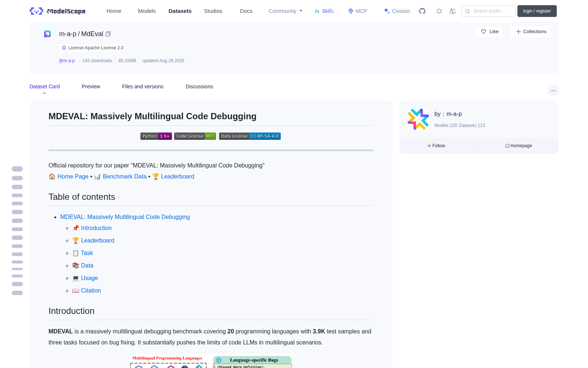The width and height of the screenshot is (588, 368).
Task: Open the Studios nav item
Action: [x=213, y=11]
